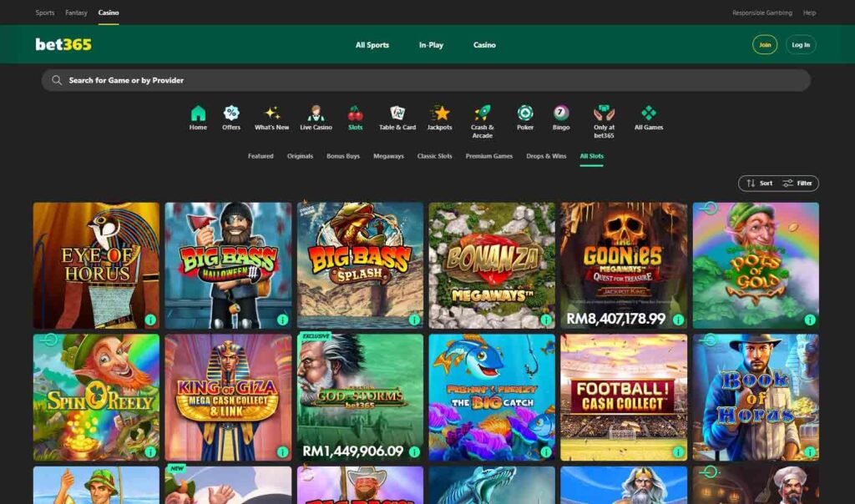Screen dimensions: 855x504
Task: Switch to the Premium Games tab
Action: [x=489, y=156]
